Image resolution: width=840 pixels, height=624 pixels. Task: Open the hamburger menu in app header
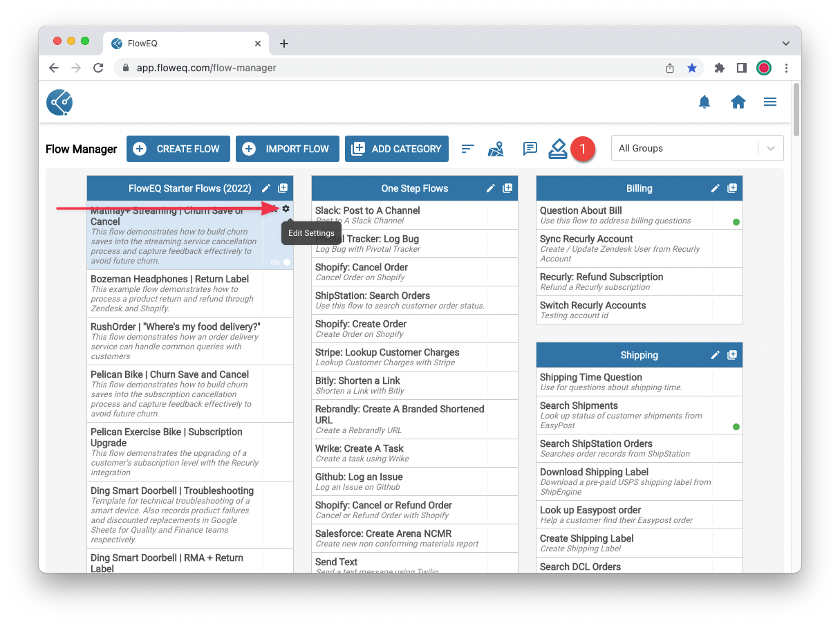point(770,102)
